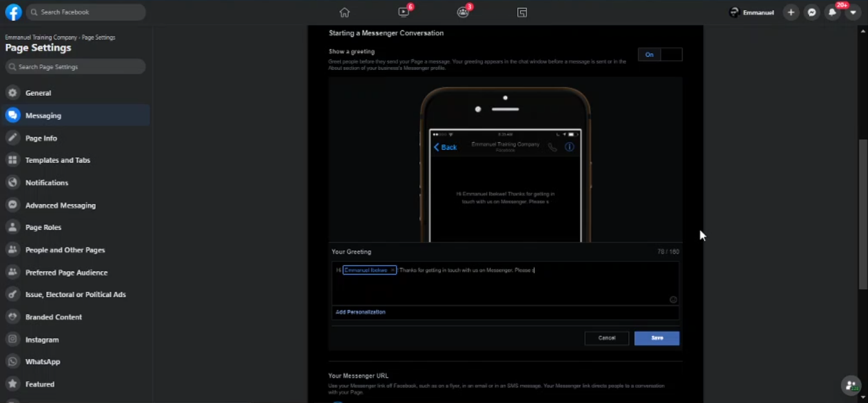Tap Back in the phone preview
The image size is (868, 403).
point(446,147)
